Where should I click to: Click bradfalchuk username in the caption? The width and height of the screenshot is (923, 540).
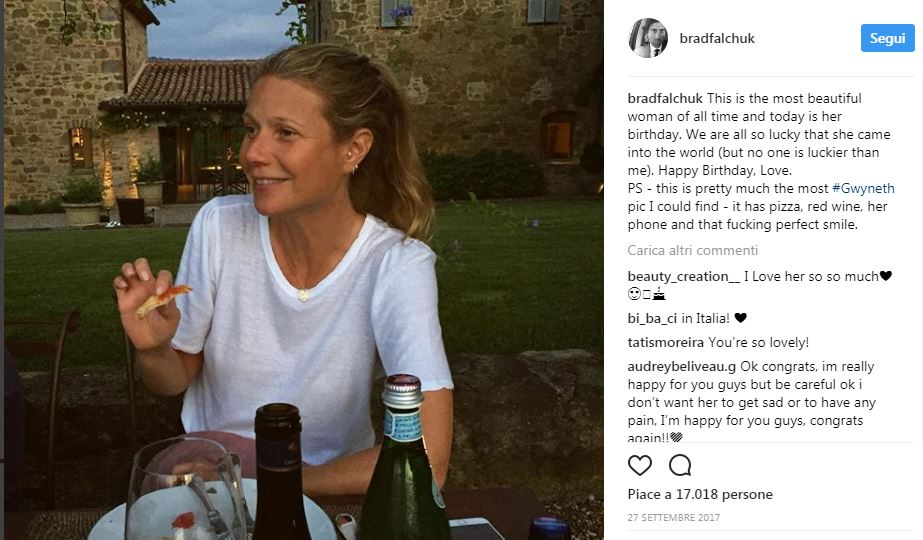665,98
